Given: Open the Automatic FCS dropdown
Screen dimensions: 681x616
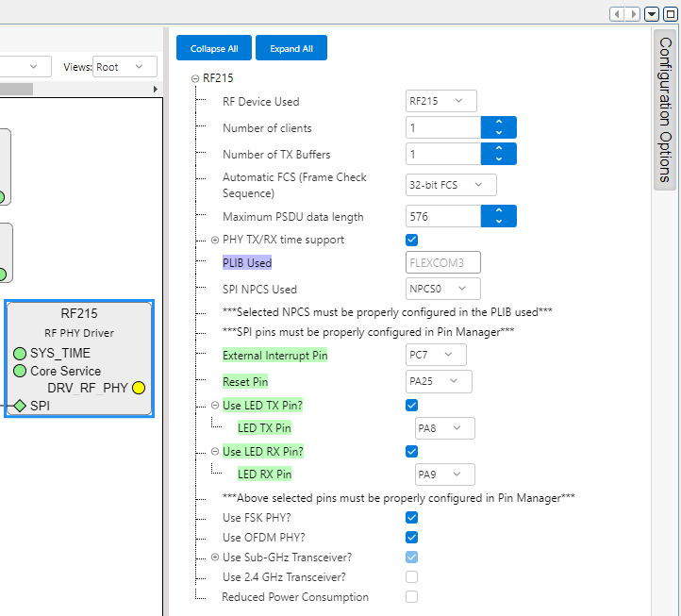Looking at the screenshot, I should click(x=451, y=185).
